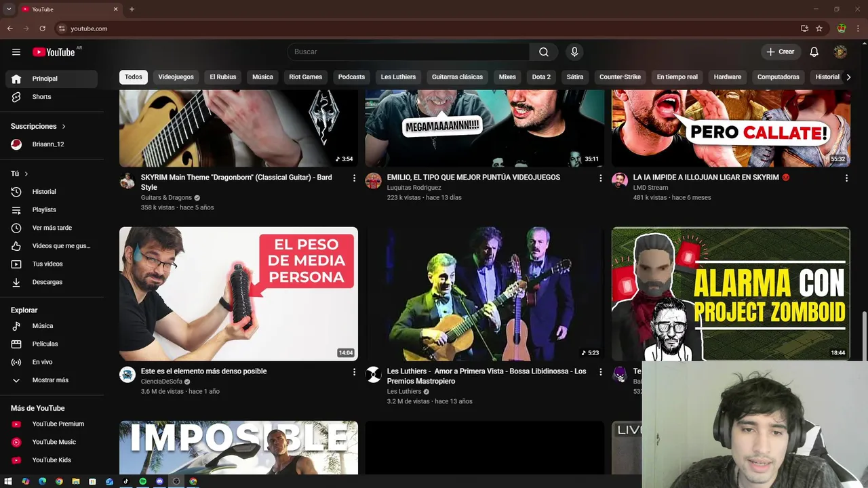The width and height of the screenshot is (868, 488).
Task: Open options menu for EMILIO video
Action: [x=600, y=178]
